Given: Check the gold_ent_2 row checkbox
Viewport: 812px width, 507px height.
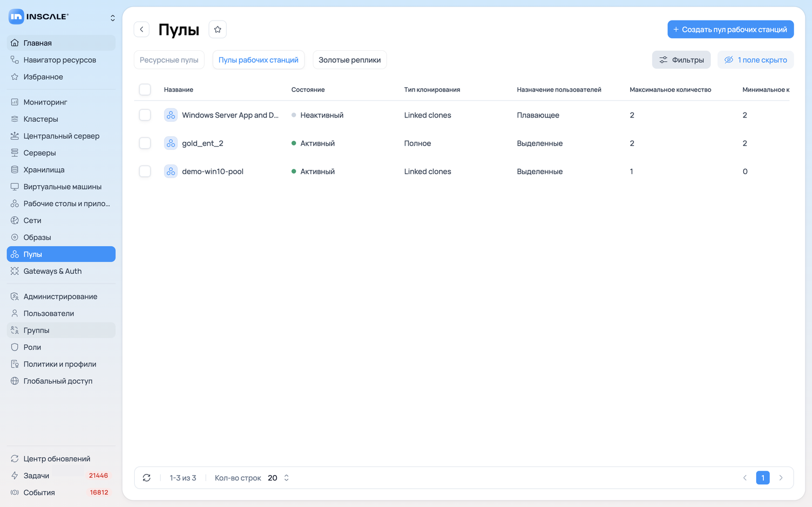Looking at the screenshot, I should (145, 143).
